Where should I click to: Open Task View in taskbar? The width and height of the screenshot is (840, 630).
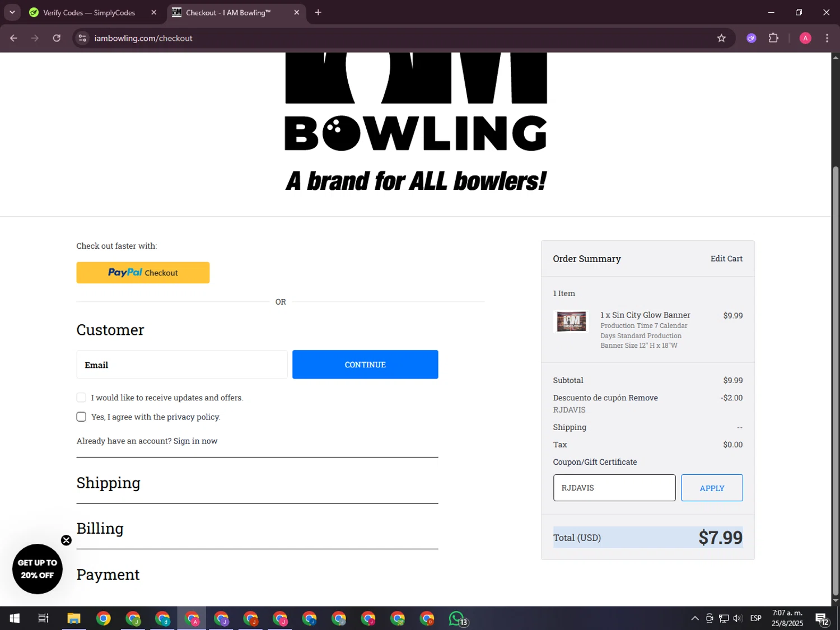pyautogui.click(x=43, y=618)
